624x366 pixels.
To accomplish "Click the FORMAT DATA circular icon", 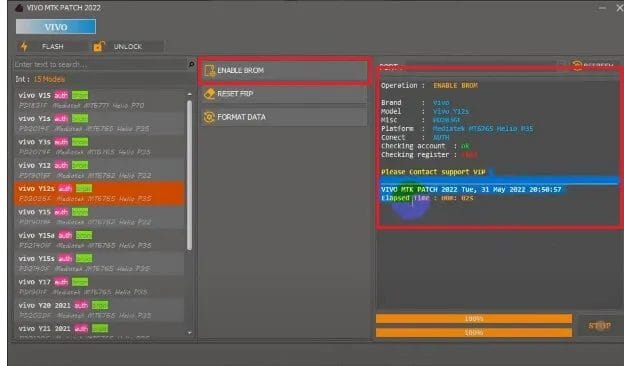I will click(209, 117).
